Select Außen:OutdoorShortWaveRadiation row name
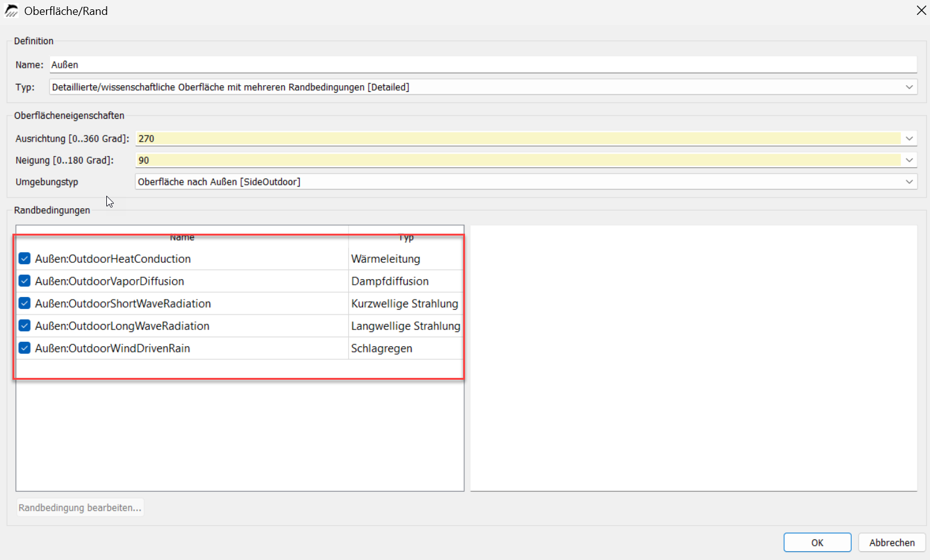 pyautogui.click(x=123, y=303)
